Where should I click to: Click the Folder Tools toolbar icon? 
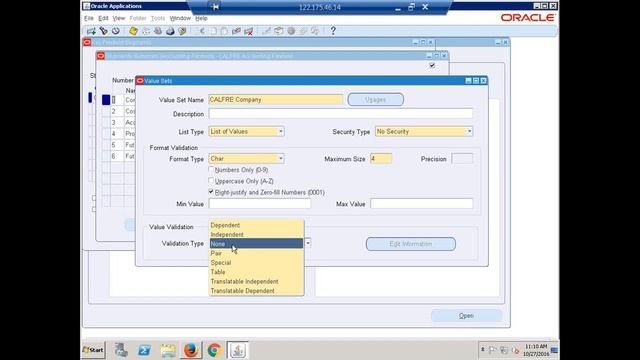coord(315,31)
